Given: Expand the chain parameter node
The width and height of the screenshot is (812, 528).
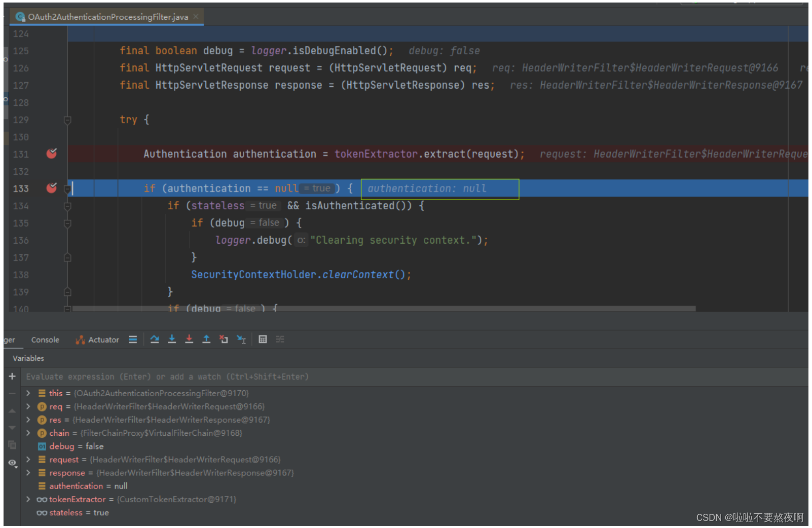Looking at the screenshot, I should (28, 433).
